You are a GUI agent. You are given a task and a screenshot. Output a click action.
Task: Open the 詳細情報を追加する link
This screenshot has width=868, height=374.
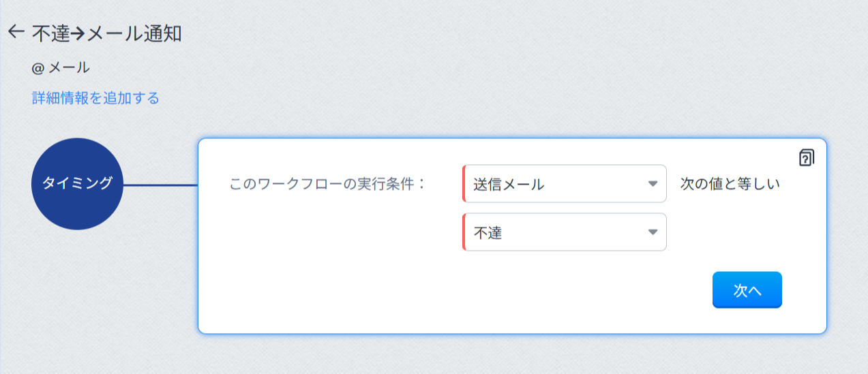[95, 98]
